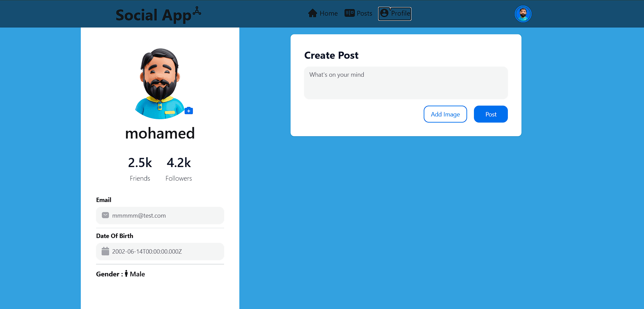Click the Followers label

click(179, 178)
